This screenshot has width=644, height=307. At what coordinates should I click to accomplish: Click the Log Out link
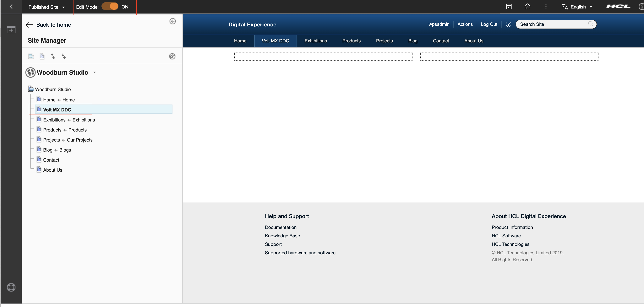click(x=489, y=24)
